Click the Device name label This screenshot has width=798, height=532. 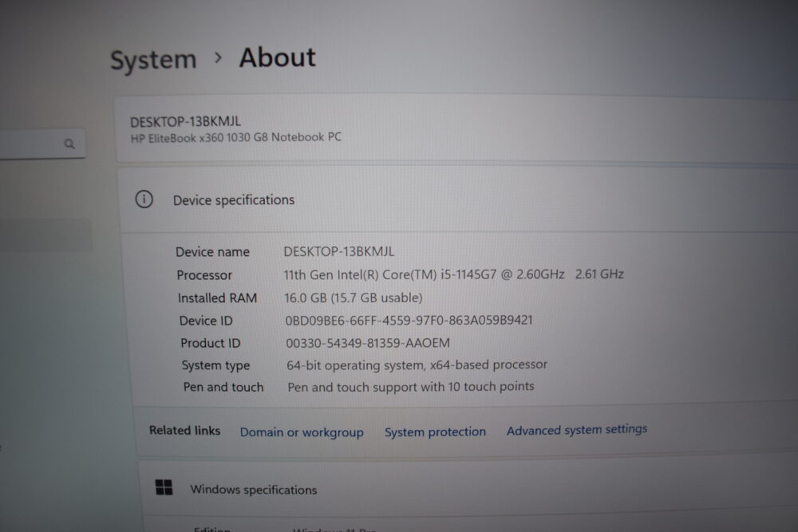point(213,252)
